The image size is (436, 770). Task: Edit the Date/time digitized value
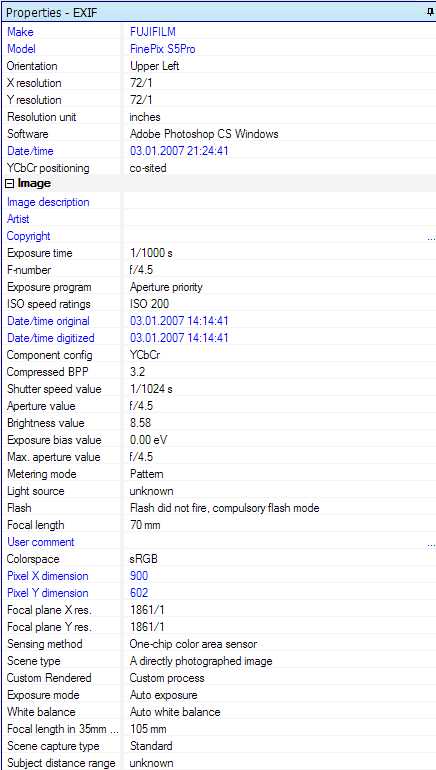[179, 338]
